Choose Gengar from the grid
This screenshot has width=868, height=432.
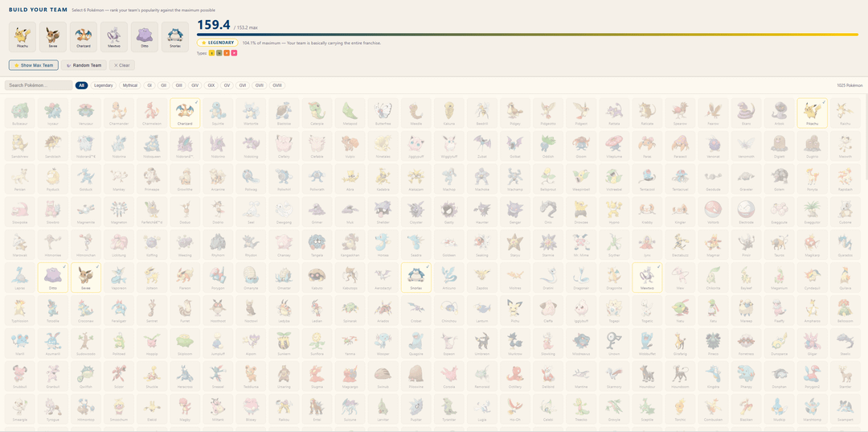pos(514,212)
